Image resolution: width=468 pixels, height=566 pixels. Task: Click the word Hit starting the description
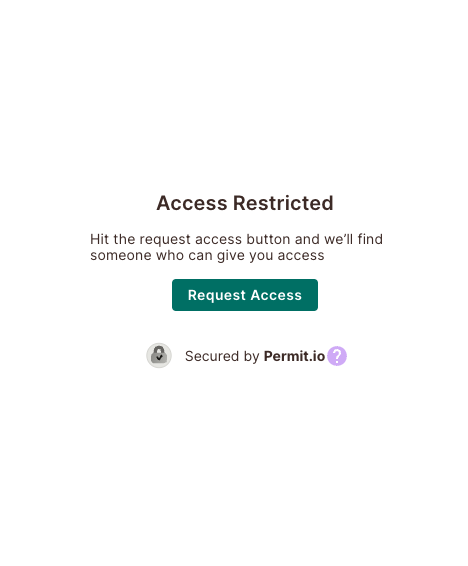[99, 239]
